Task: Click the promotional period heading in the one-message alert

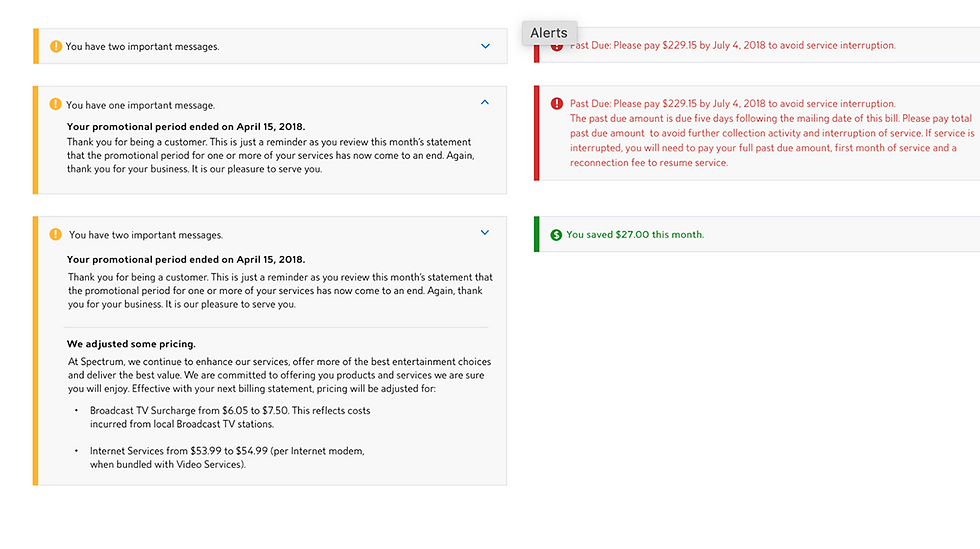Action: click(x=186, y=126)
